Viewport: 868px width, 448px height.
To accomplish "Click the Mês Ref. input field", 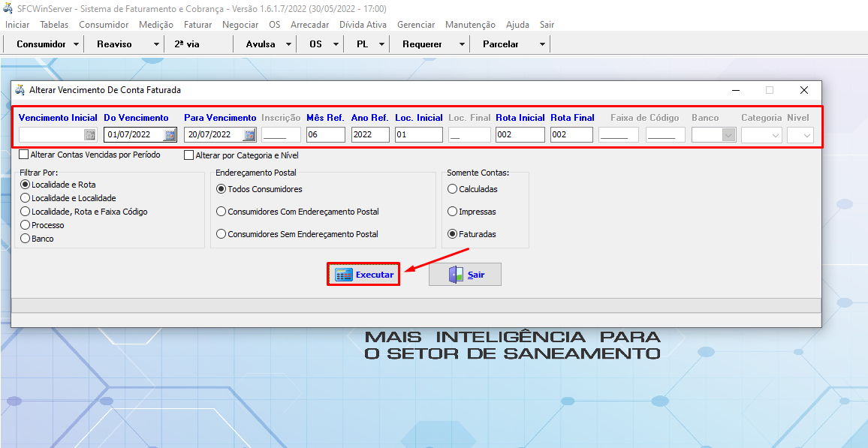I will (x=325, y=135).
